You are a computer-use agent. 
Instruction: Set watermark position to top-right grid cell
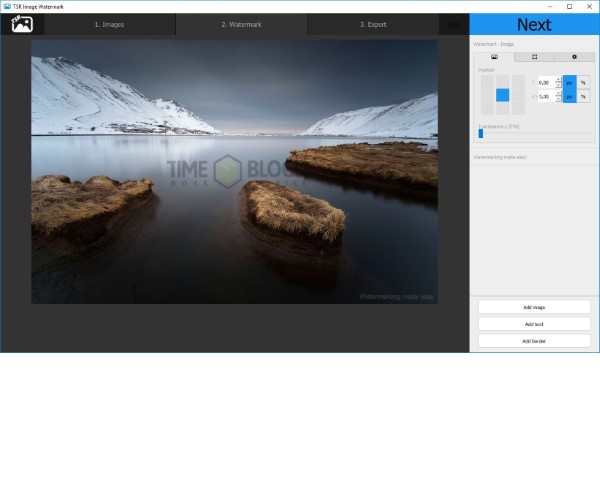tap(518, 82)
